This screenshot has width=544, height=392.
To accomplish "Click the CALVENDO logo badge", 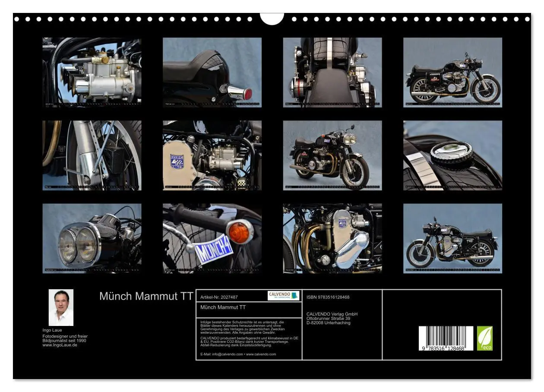I will [284, 296].
